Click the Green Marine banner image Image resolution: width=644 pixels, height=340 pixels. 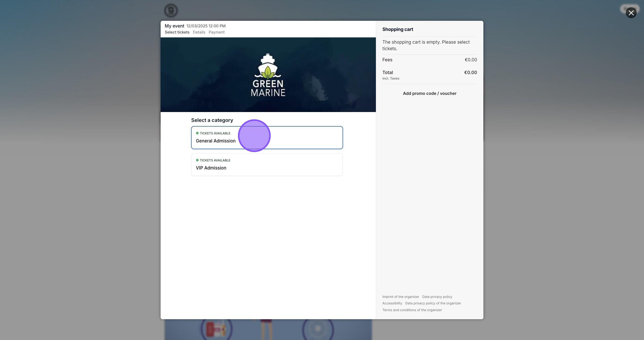268,75
